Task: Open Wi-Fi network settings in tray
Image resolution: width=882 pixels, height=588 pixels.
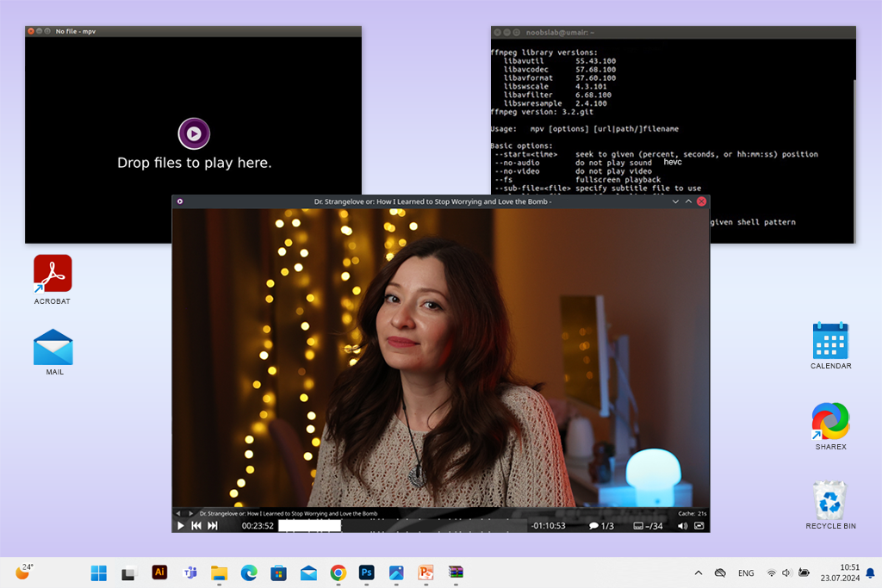Action: point(771,573)
